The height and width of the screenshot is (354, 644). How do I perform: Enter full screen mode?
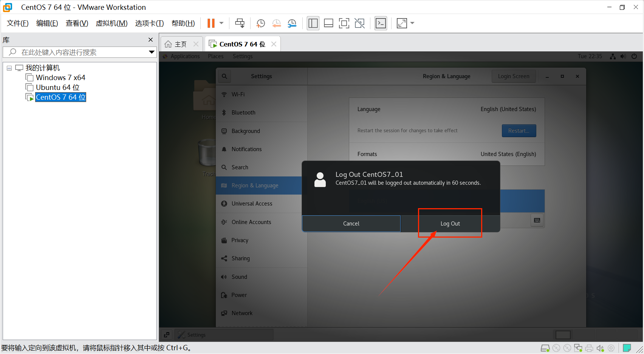(x=344, y=23)
